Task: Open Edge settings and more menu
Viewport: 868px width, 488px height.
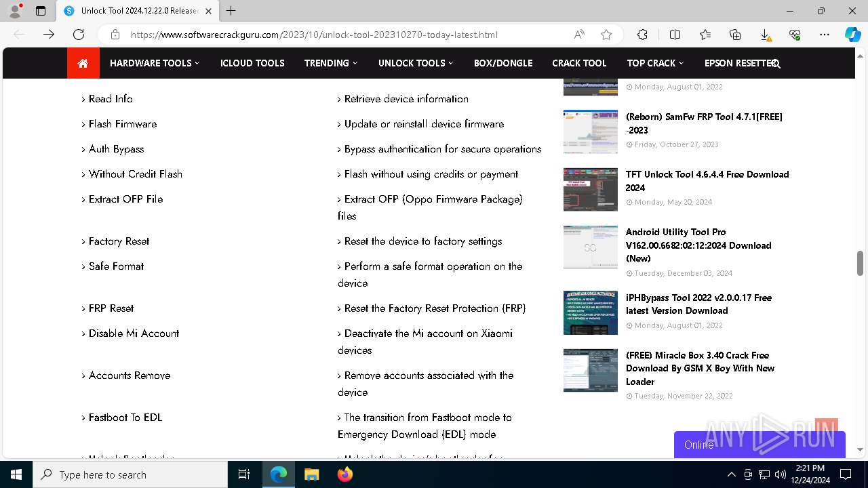Action: pos(825,35)
